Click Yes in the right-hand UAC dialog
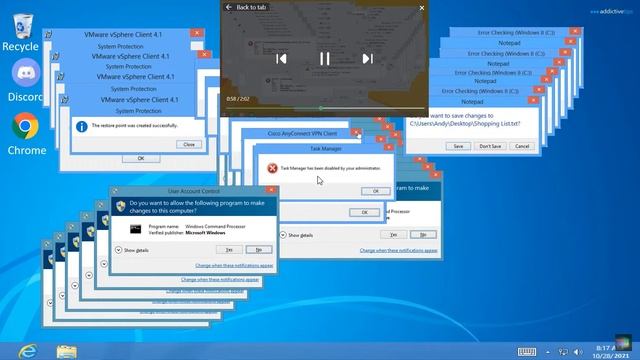 click(x=393, y=234)
